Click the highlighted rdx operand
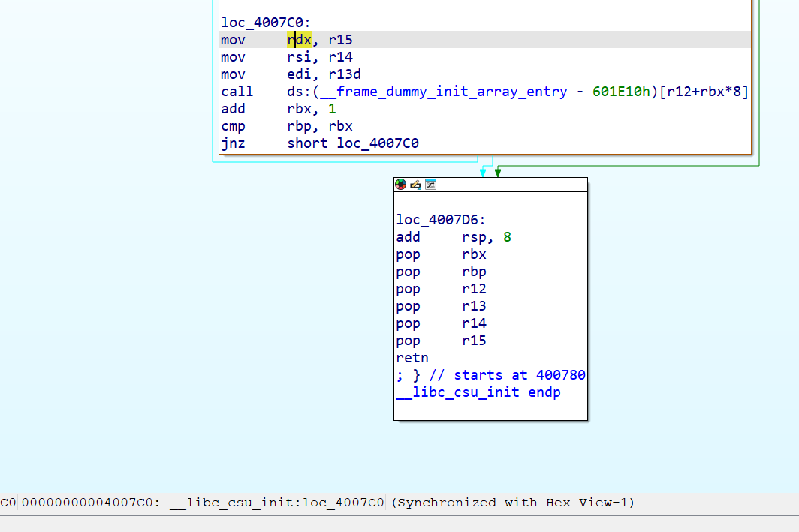This screenshot has width=799, height=532. tap(299, 40)
